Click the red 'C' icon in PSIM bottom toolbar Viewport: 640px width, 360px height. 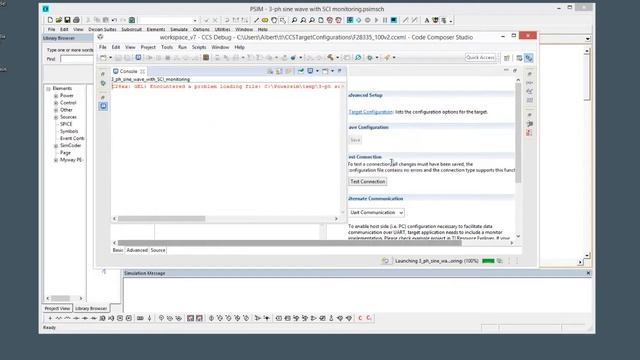coord(360,318)
